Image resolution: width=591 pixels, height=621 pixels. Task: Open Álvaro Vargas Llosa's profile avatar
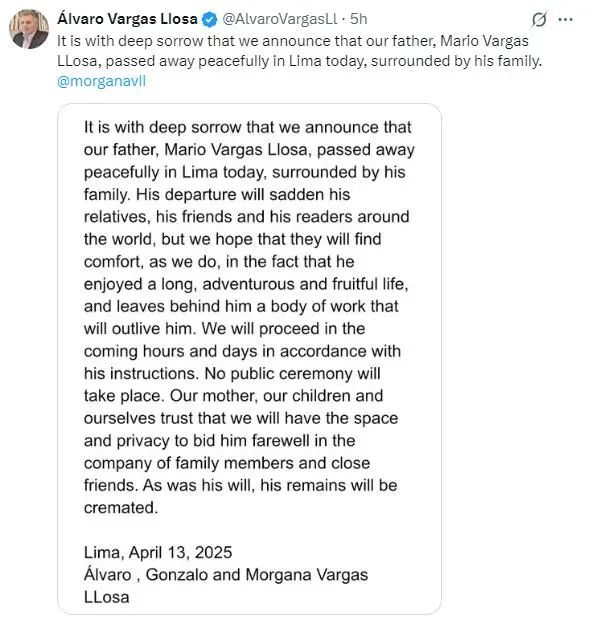[29, 29]
